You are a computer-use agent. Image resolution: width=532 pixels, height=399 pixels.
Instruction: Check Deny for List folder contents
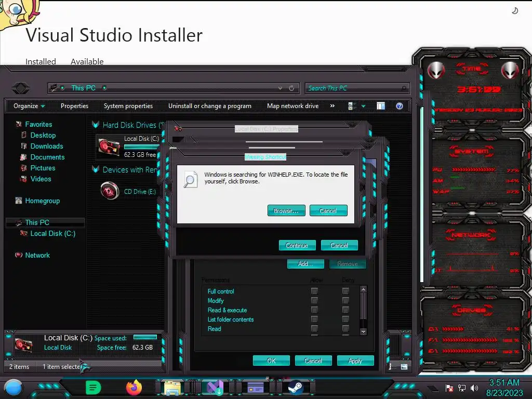click(345, 320)
